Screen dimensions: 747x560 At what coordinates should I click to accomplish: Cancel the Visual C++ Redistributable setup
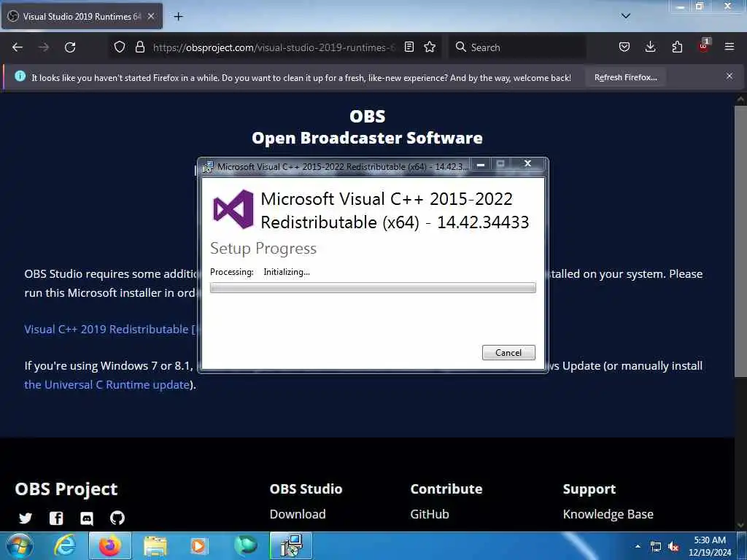[x=508, y=352]
